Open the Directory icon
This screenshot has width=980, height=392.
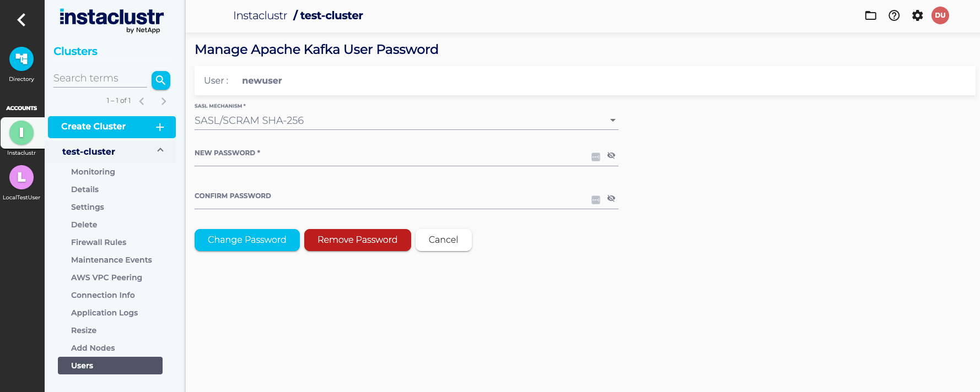[x=21, y=59]
